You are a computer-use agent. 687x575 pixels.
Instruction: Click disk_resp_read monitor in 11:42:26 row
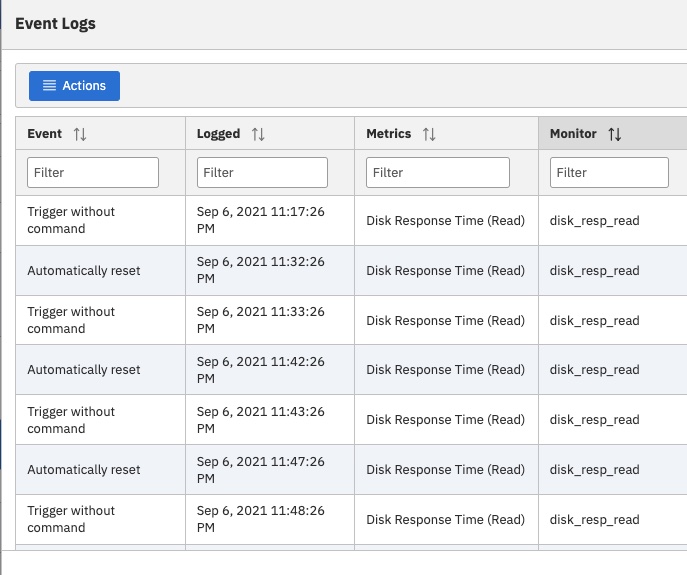coord(595,369)
